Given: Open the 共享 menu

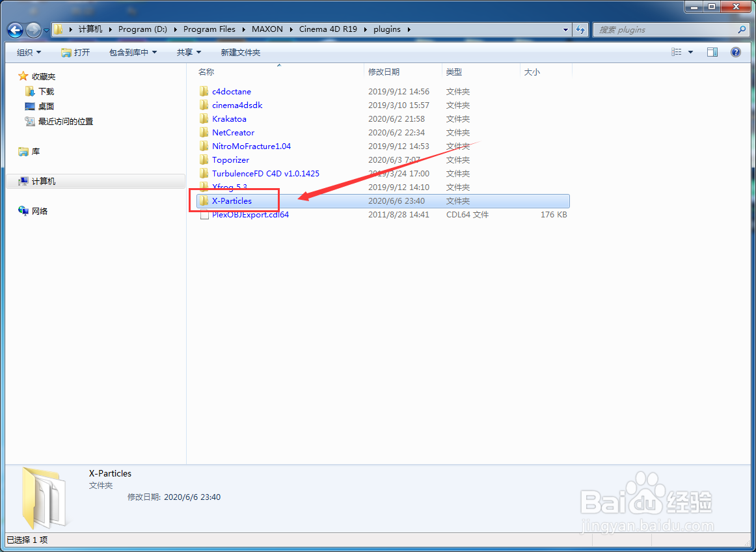Looking at the screenshot, I should click(189, 52).
